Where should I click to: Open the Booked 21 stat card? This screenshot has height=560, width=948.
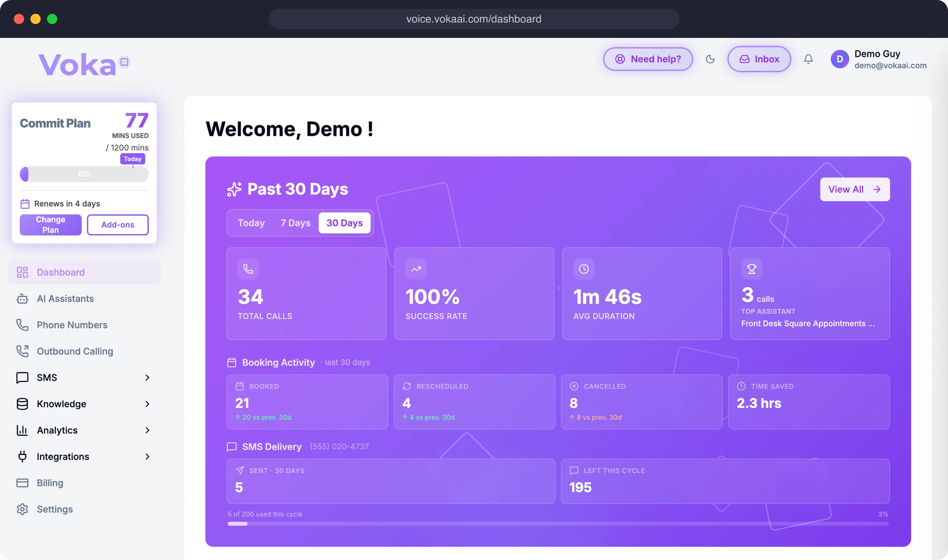307,402
